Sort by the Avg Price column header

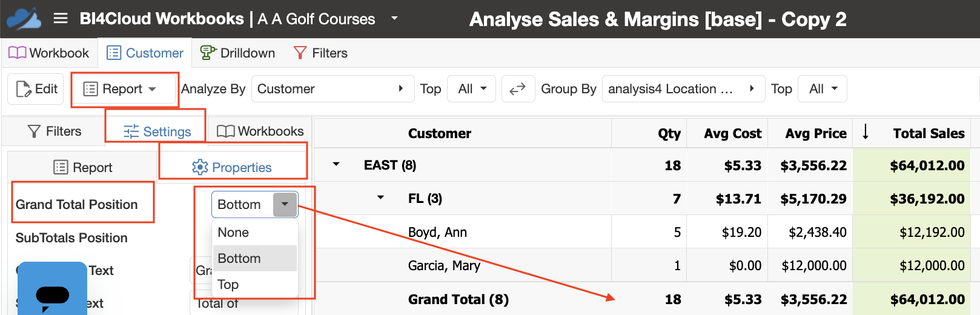pos(815,133)
